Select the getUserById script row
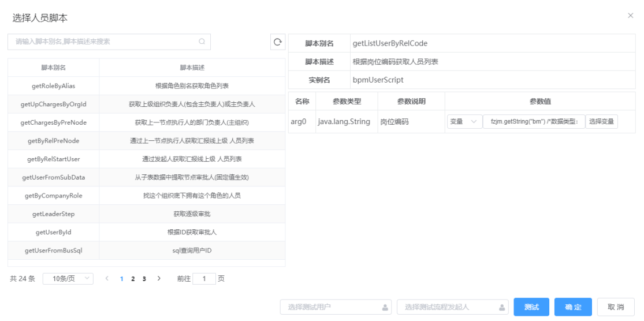Image resolution: width=644 pixels, height=321 pixels. pos(147,232)
